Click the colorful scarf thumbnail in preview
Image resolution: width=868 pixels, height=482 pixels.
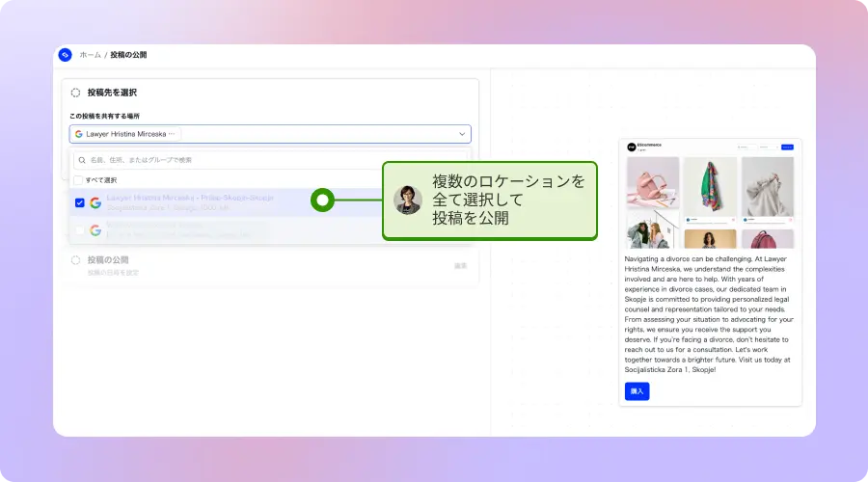(x=710, y=186)
